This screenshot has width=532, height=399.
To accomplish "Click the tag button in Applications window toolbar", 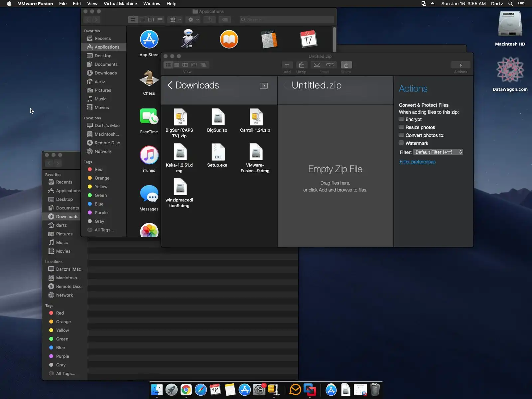I will (x=225, y=20).
